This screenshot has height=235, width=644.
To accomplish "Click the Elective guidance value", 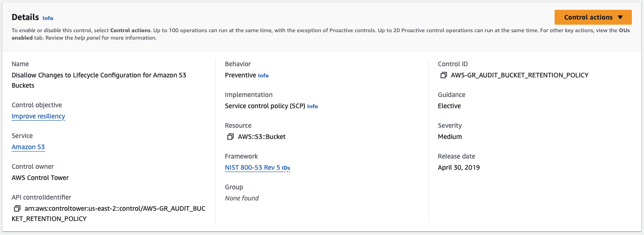I will click(x=449, y=106).
